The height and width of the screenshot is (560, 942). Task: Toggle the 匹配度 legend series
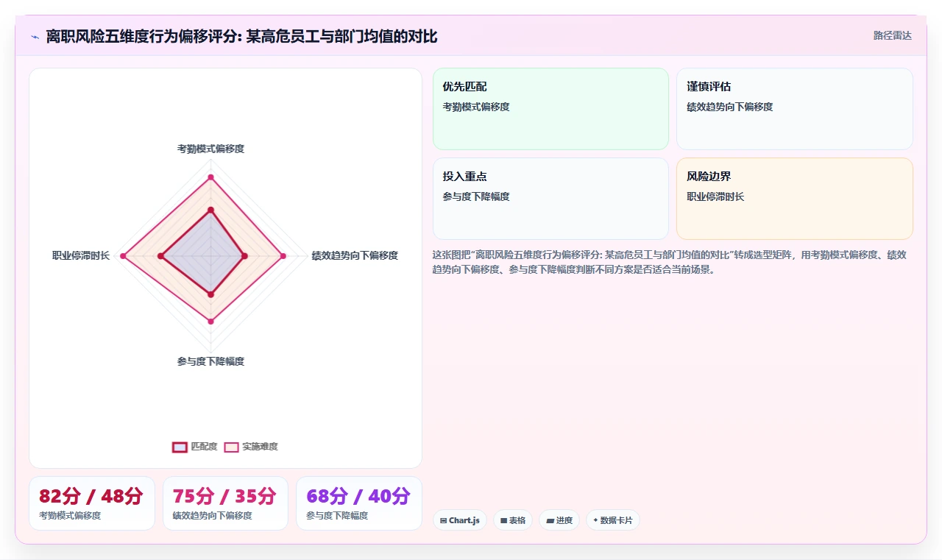(195, 447)
